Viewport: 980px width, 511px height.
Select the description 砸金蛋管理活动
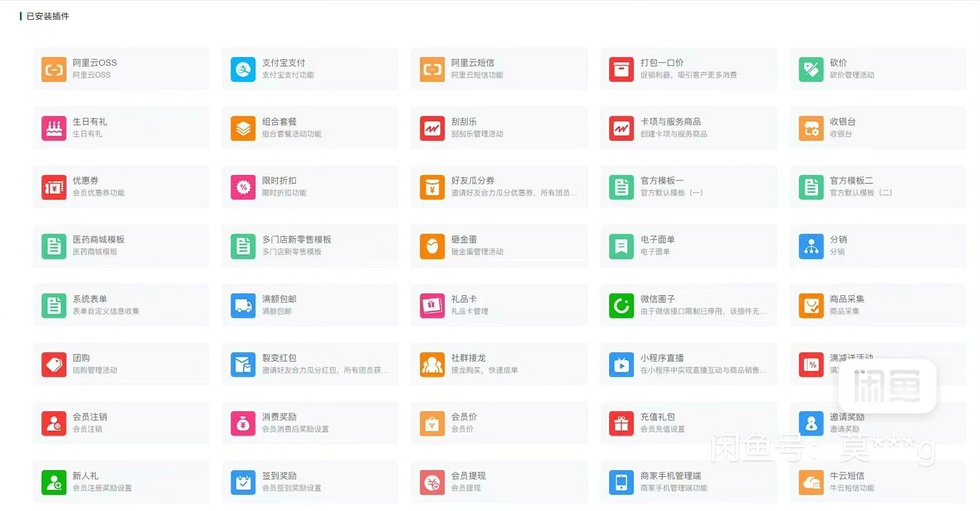pyautogui.click(x=477, y=252)
